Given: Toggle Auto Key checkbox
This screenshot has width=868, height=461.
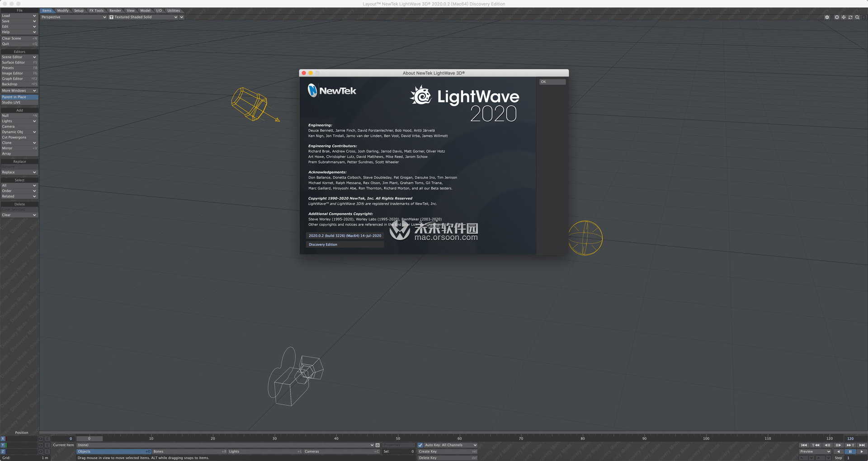Looking at the screenshot, I should 420,445.
